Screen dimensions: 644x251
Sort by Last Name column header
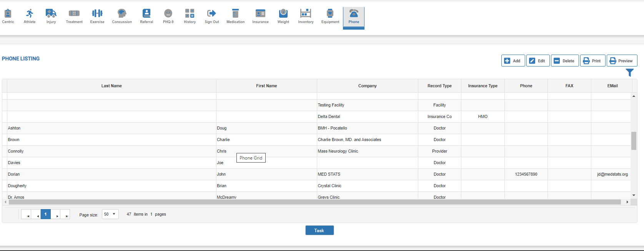tap(111, 86)
